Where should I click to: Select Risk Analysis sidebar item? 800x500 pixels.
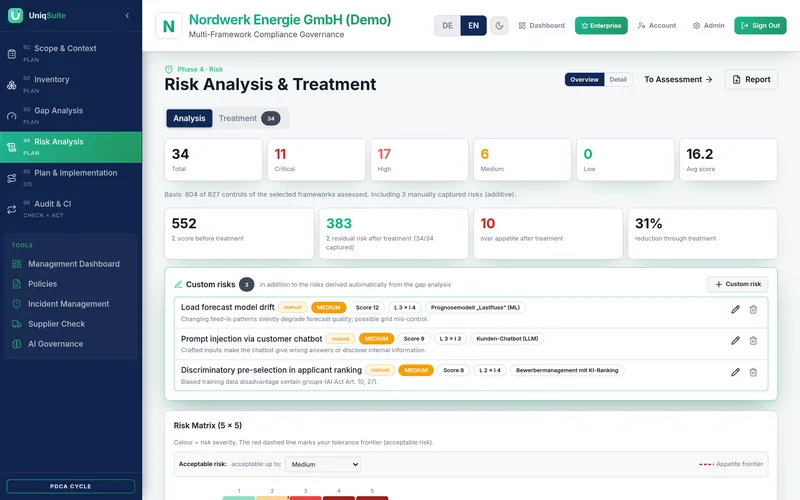tap(71, 147)
